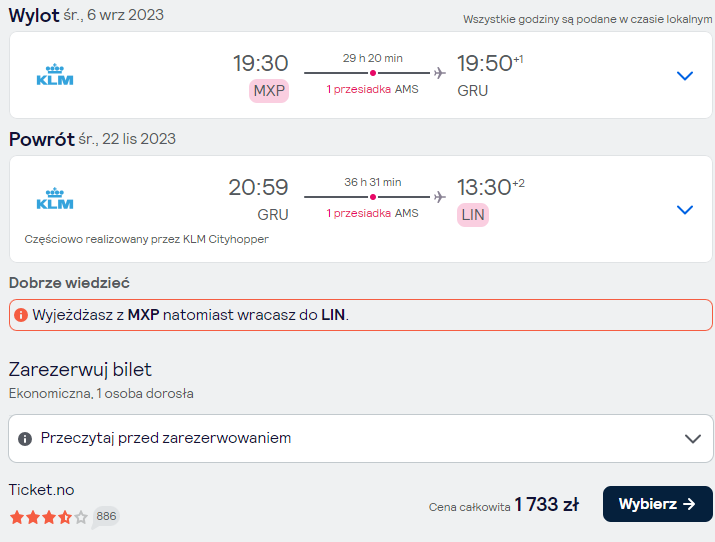The width and height of the screenshot is (715, 542).
Task: Click the outbound flight airplane icon
Action: (440, 73)
